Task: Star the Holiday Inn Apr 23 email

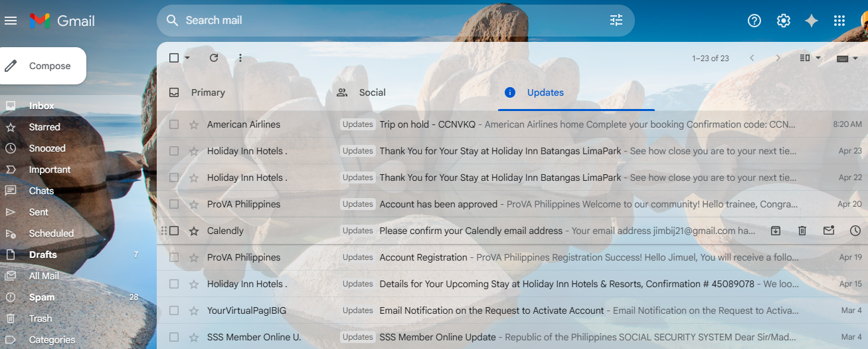Action: [x=194, y=151]
